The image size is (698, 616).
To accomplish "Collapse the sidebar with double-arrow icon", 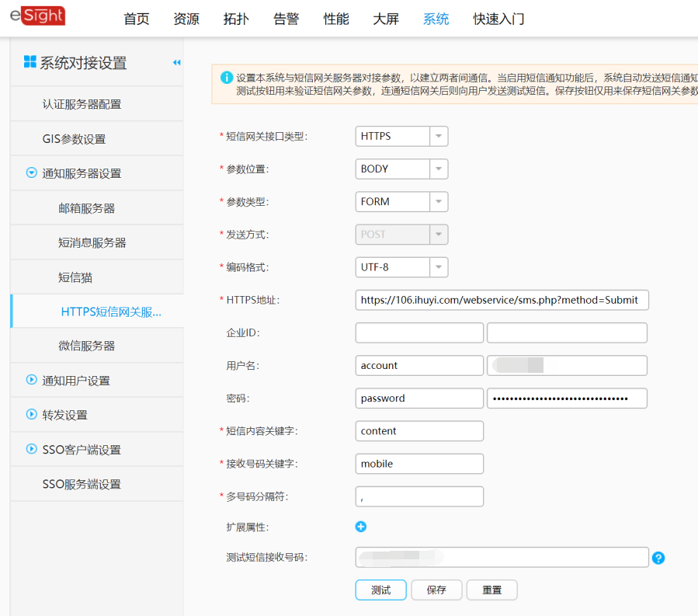I will tap(176, 63).
